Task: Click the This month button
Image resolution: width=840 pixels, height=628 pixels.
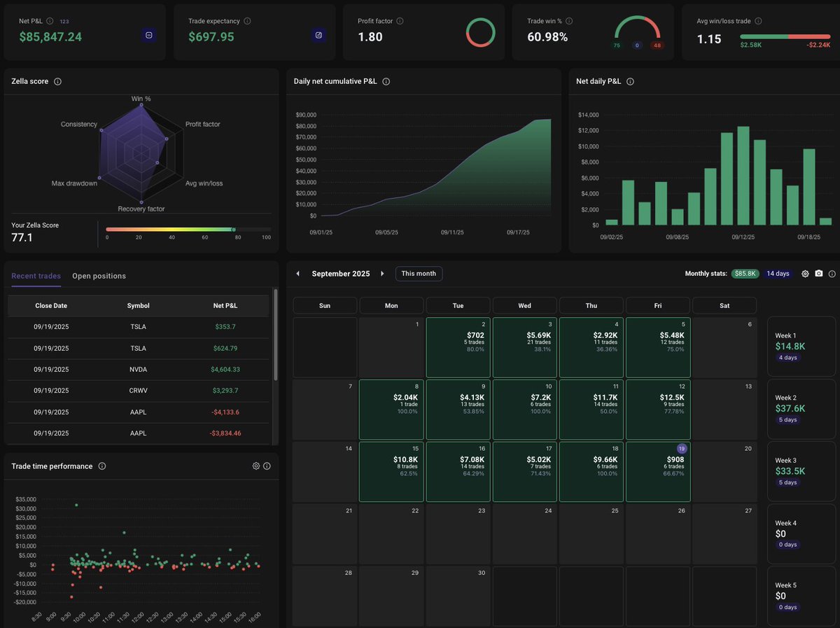Action: pyautogui.click(x=419, y=274)
